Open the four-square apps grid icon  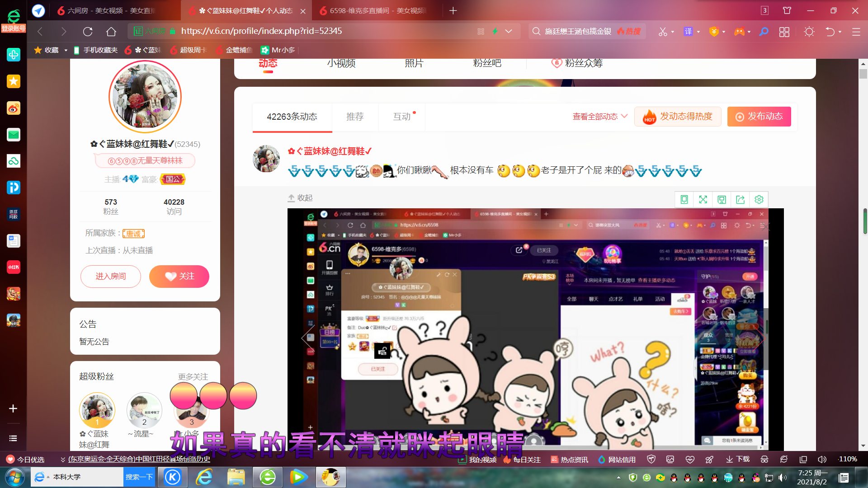click(x=784, y=32)
